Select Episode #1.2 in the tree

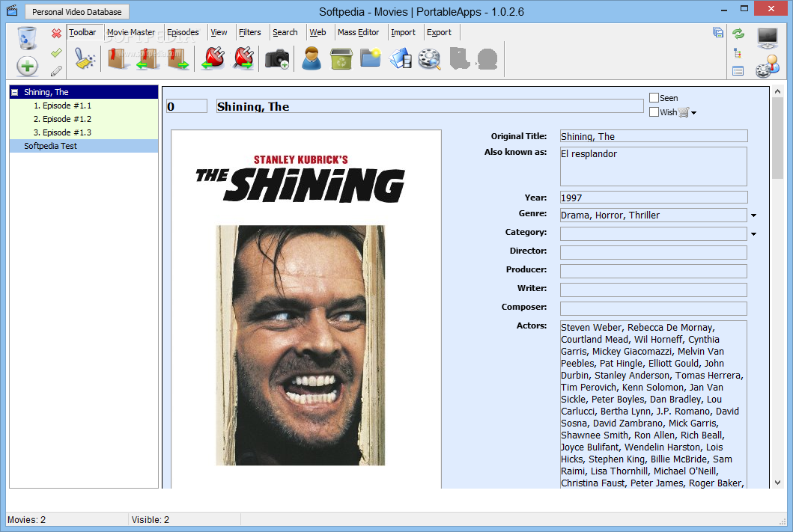pyautogui.click(x=84, y=119)
